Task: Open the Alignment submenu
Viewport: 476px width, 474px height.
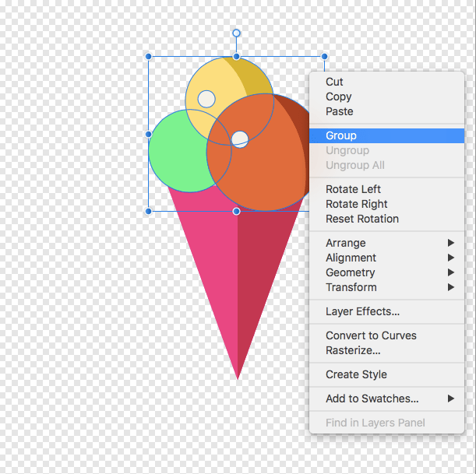Action: pyautogui.click(x=351, y=258)
